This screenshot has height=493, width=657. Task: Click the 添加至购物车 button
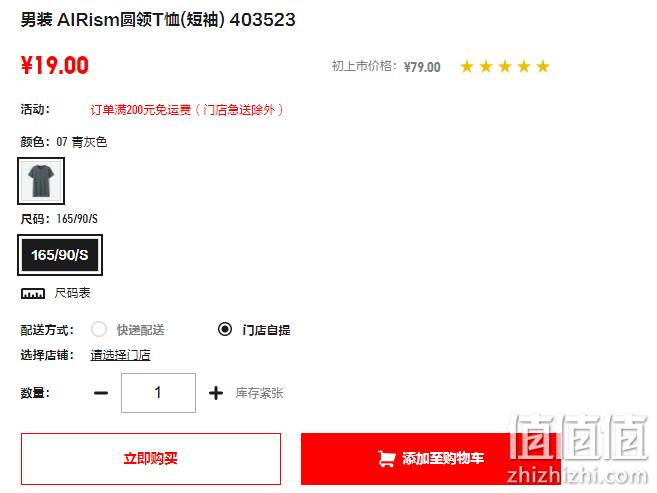click(x=431, y=459)
